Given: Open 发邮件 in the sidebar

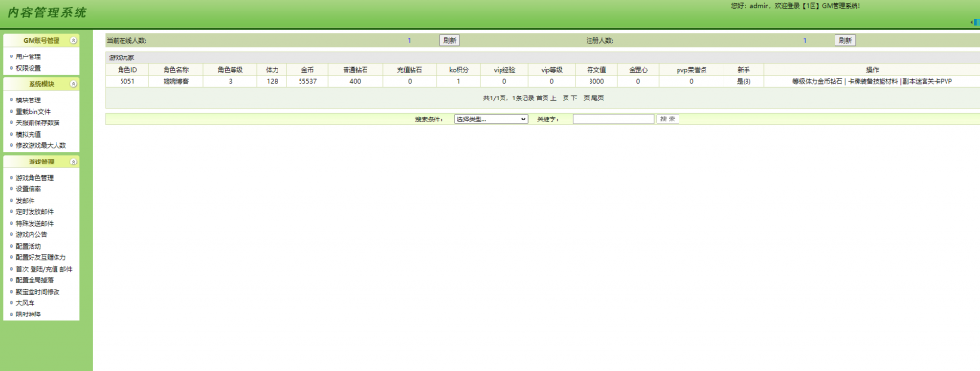Looking at the screenshot, I should 26,201.
